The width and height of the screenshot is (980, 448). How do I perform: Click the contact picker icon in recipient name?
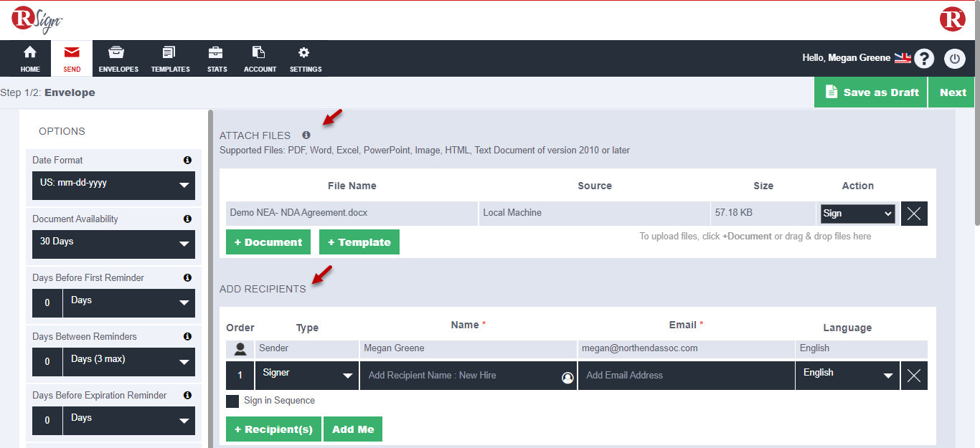pos(567,377)
